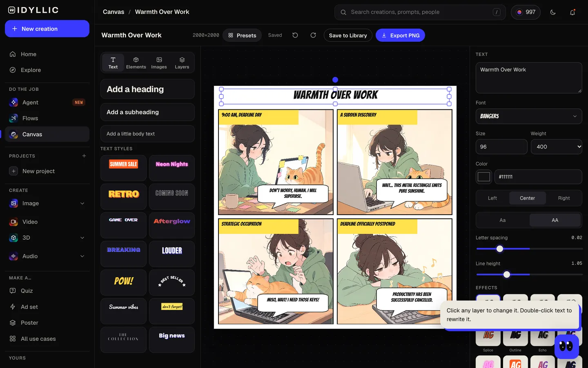Open the Agent workspace
588x368 pixels.
click(47, 102)
